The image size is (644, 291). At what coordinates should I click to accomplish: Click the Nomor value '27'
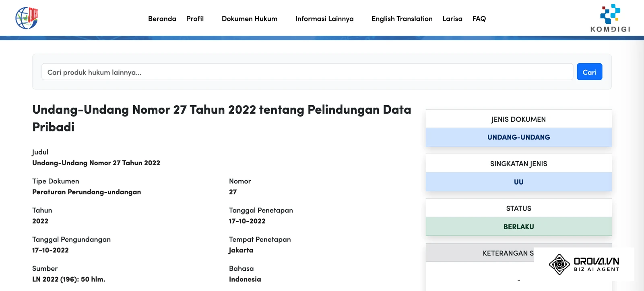233,192
